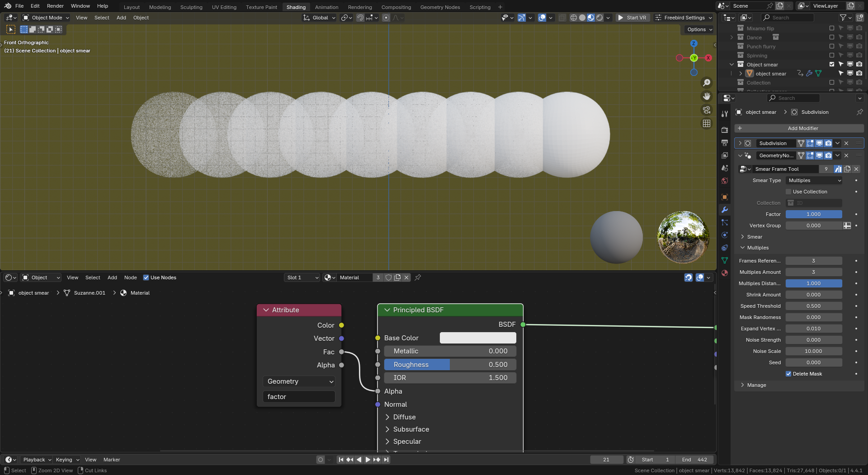Screen dimensions: 868x475
Task: Open the Global transform orientation dropdown
Action: (x=320, y=18)
